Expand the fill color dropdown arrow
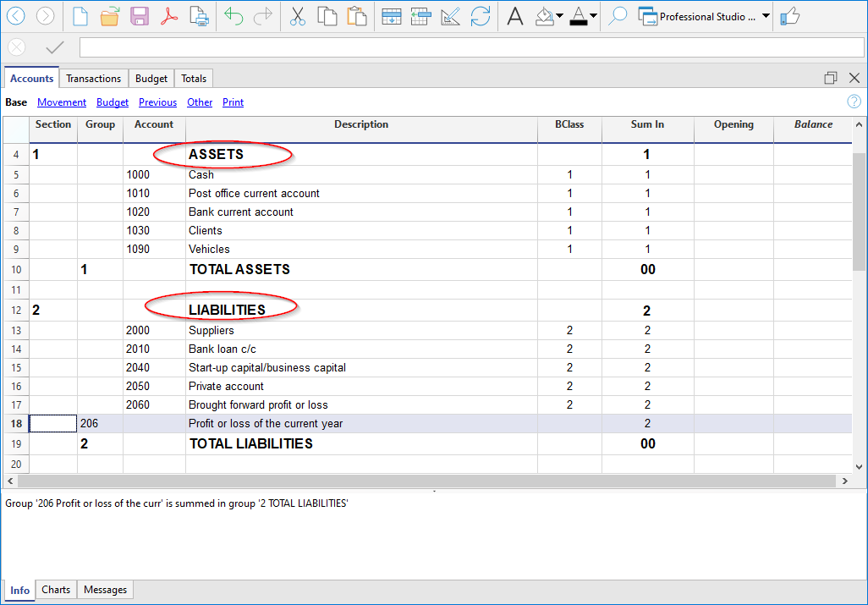868x605 pixels. pyautogui.click(x=560, y=16)
